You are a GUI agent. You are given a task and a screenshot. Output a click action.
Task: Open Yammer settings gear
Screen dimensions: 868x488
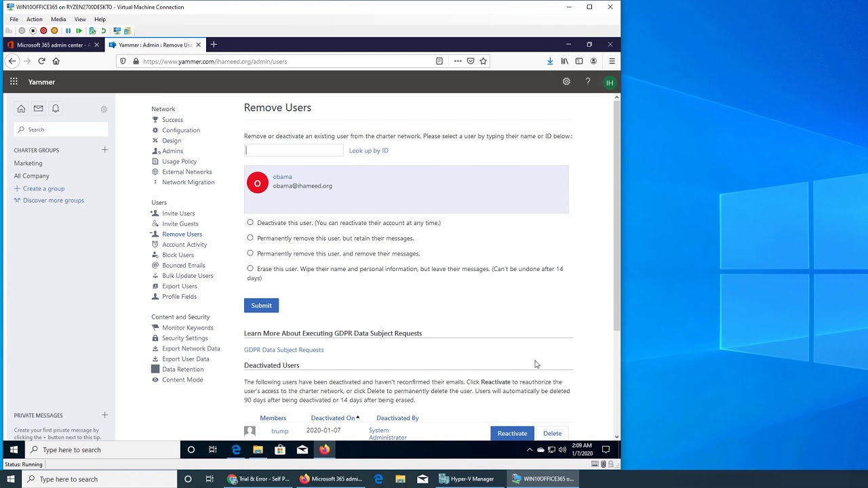pyautogui.click(x=566, y=82)
